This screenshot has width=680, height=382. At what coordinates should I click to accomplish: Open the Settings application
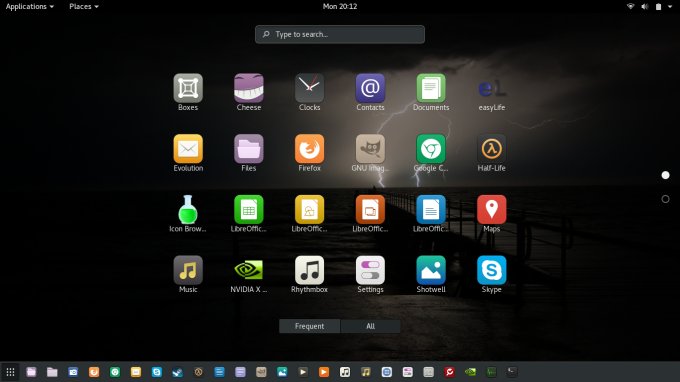[x=370, y=271]
